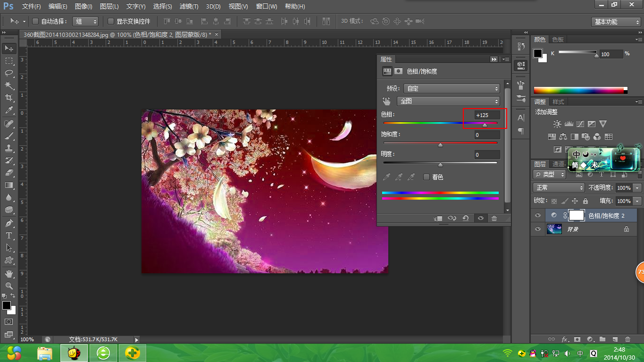This screenshot has width=644, height=362.
Task: Click the Levels adjustment icon
Action: (x=569, y=124)
